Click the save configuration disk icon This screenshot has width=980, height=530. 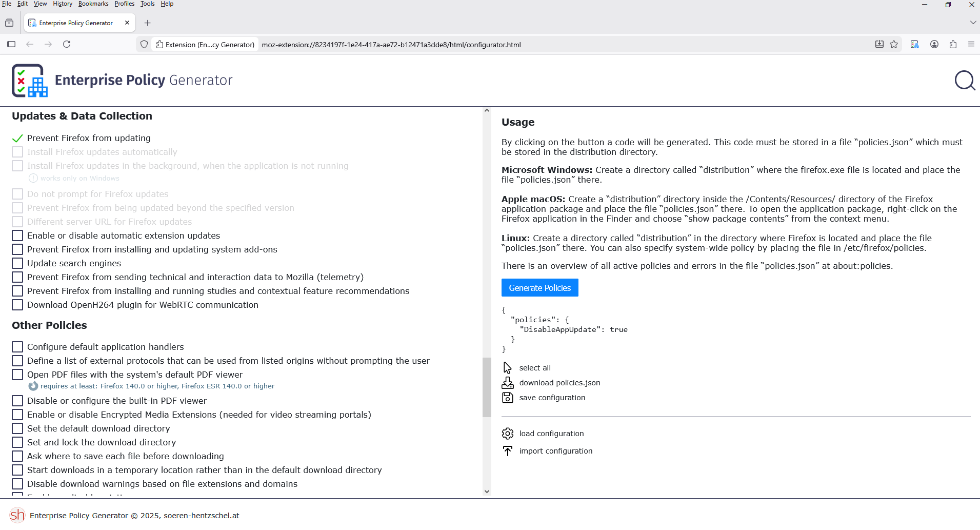[508, 398]
